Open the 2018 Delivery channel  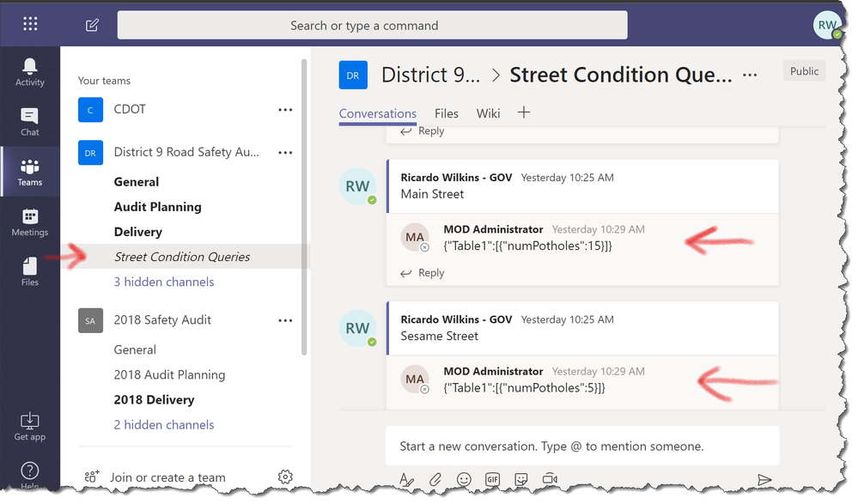click(154, 400)
